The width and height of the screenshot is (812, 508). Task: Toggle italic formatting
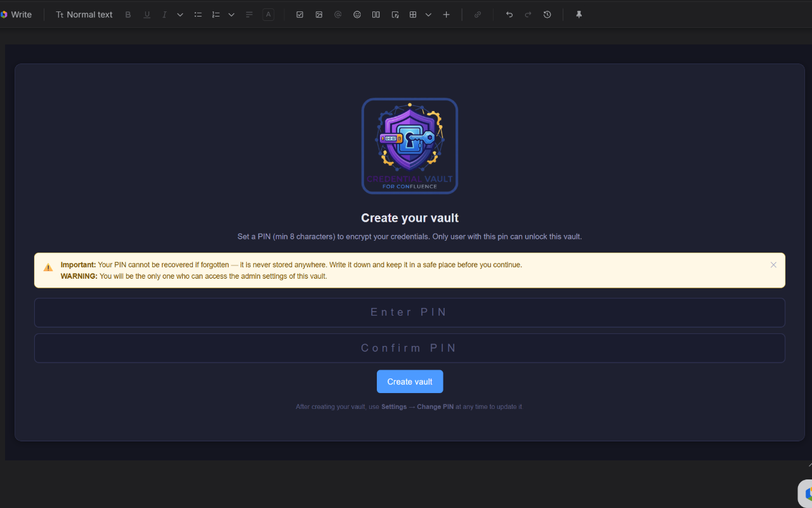point(164,15)
